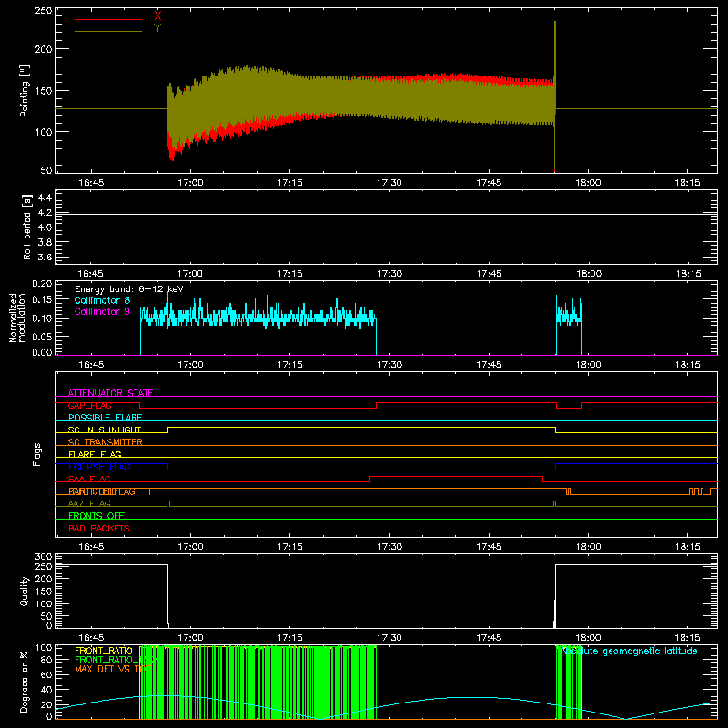Viewport: 728px width, 728px height.
Task: Click the 250 tick label on Pointing axis
Action: coord(44,10)
